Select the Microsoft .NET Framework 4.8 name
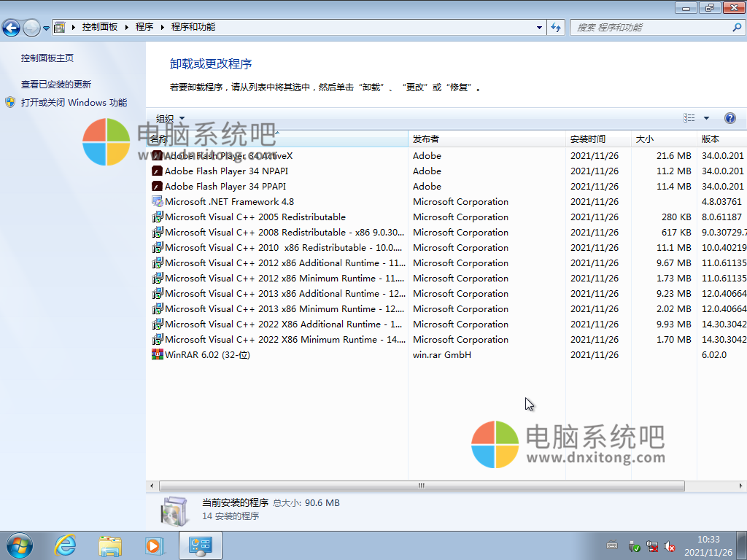Screen dimensions: 747x560 coord(230,201)
